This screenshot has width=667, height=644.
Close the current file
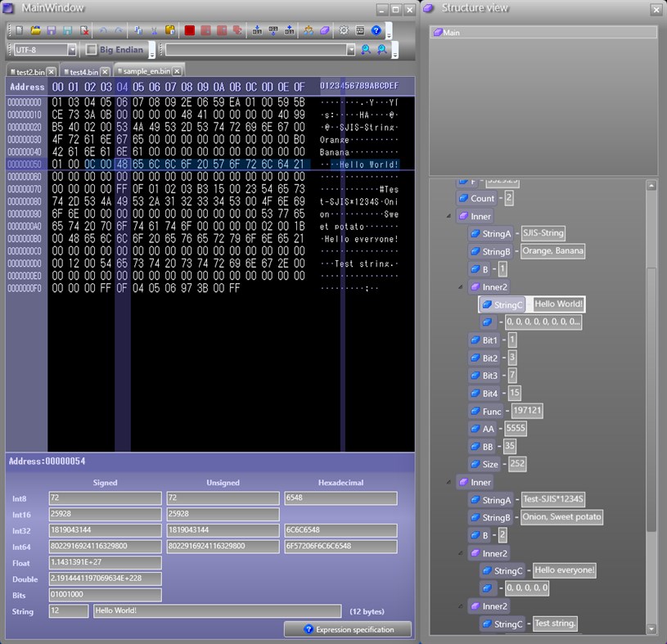coord(84,30)
